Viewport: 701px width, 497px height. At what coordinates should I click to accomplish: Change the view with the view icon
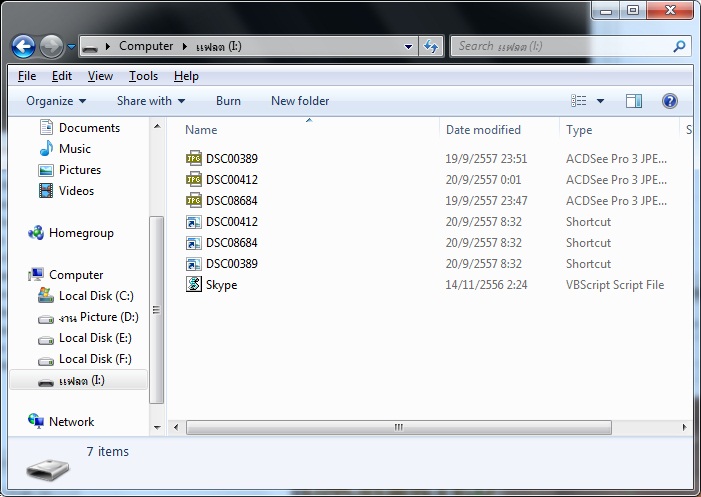(x=579, y=101)
